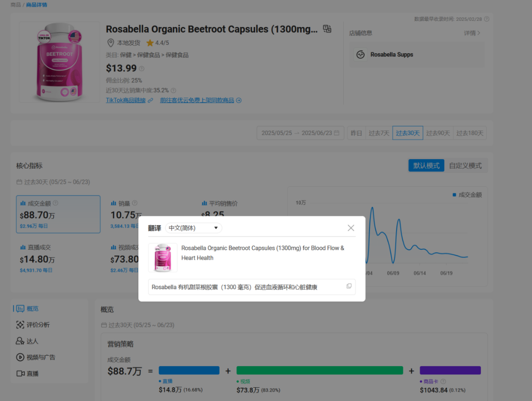This screenshot has height=401, width=532.
Task: Switch to 自定义模式 view
Action: click(x=465, y=166)
